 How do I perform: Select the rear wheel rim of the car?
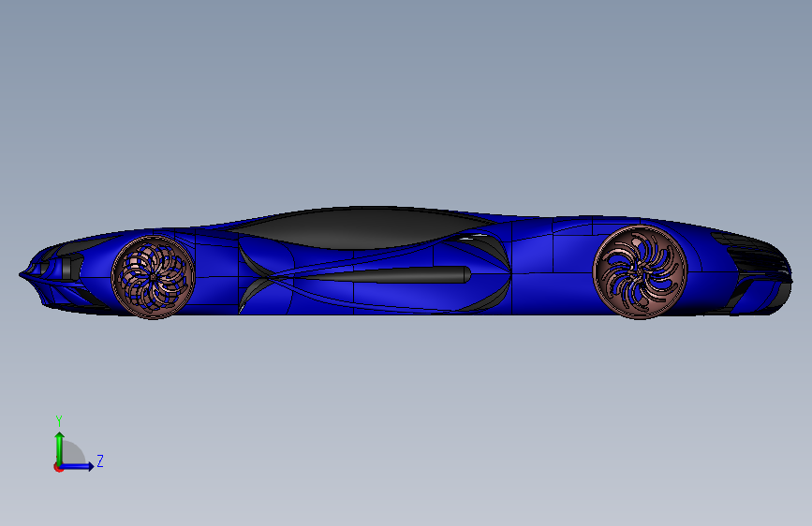[640, 271]
